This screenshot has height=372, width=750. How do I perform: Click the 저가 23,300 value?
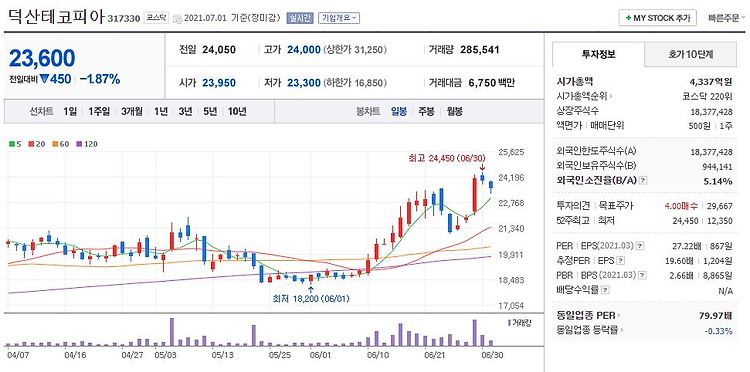point(304,83)
